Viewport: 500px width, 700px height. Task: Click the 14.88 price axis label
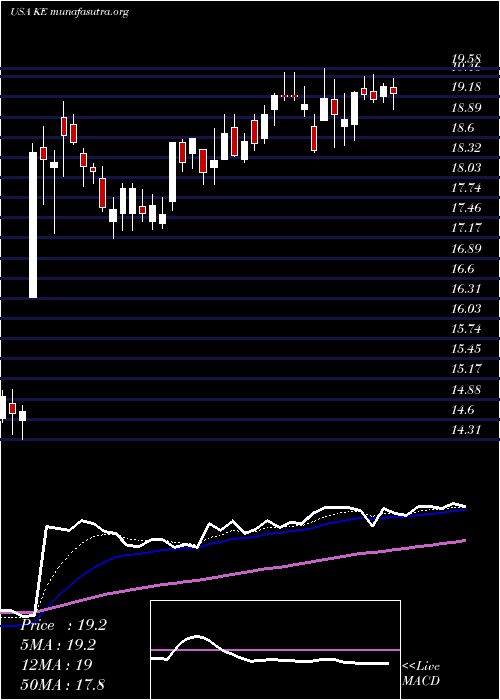pyautogui.click(x=466, y=389)
